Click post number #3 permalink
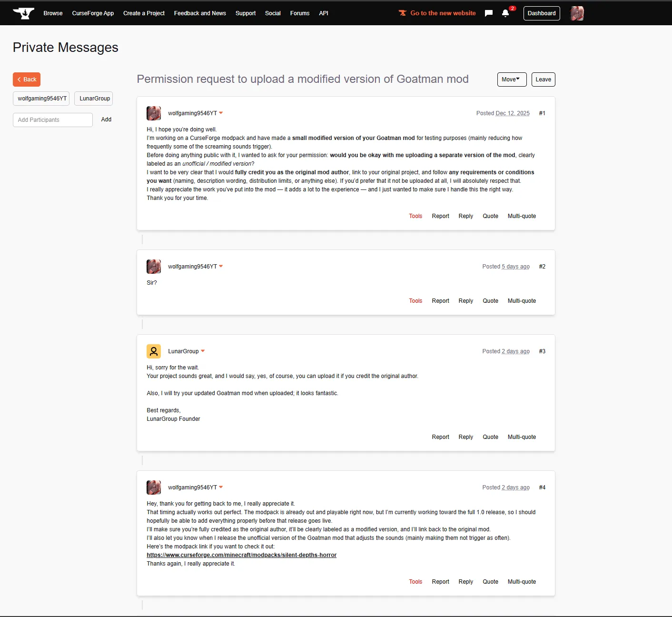The width and height of the screenshot is (672, 617). 542,351
